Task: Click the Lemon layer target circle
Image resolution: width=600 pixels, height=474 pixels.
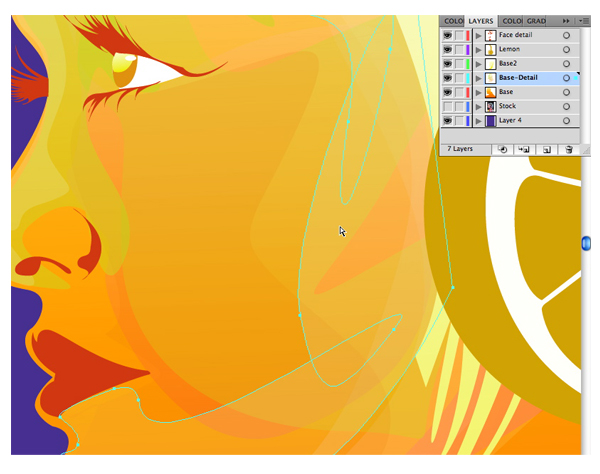Action: coord(566,50)
